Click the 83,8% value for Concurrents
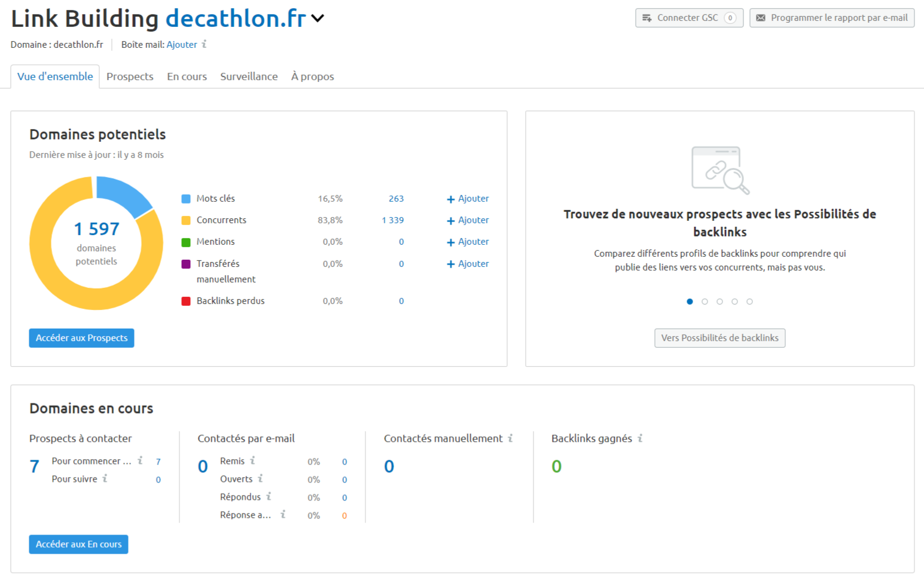 (x=330, y=220)
